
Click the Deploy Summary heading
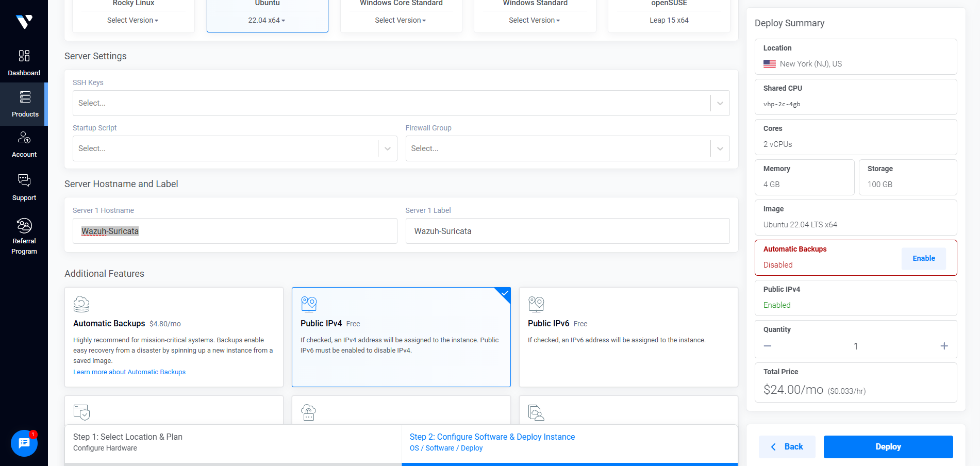789,23
